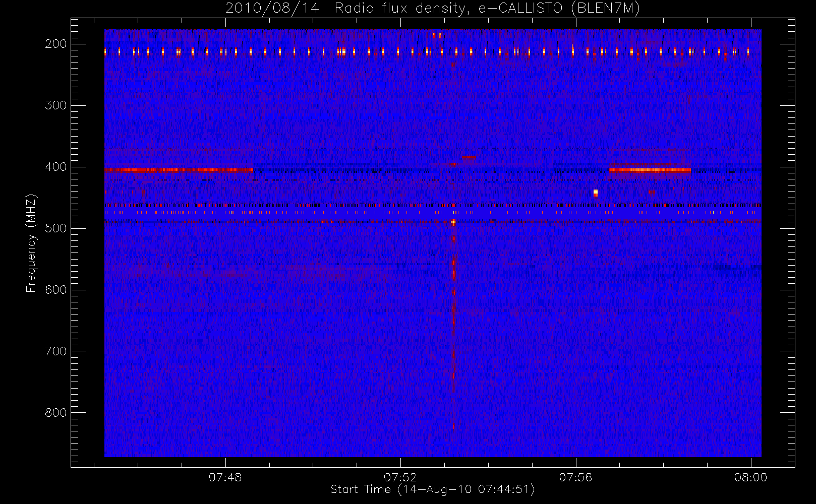Click the 300 frequency tick label
This screenshot has width=816, height=504.
point(56,105)
